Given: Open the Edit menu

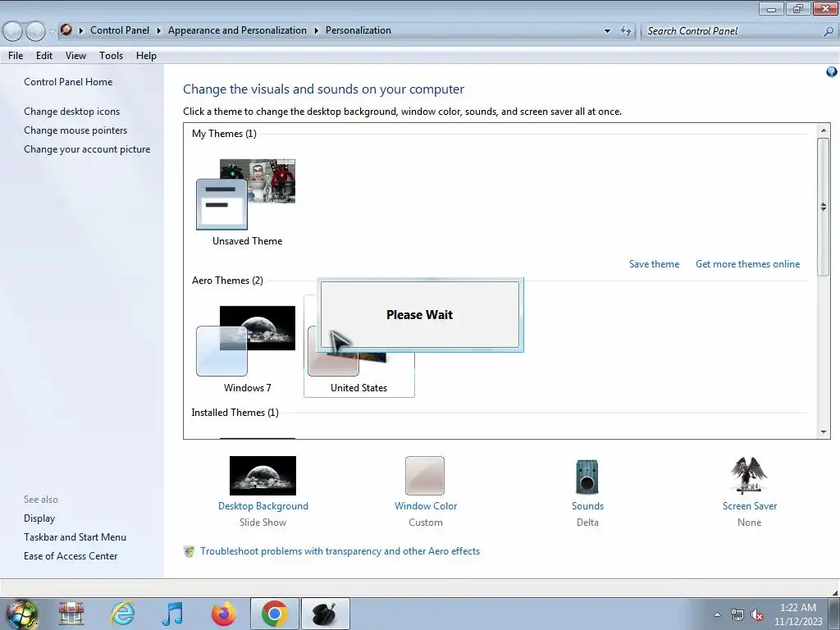Looking at the screenshot, I should pos(44,56).
